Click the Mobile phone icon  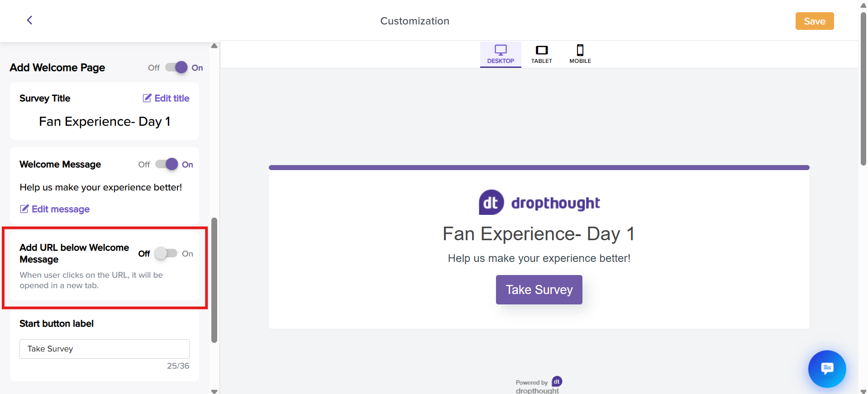coord(580,50)
